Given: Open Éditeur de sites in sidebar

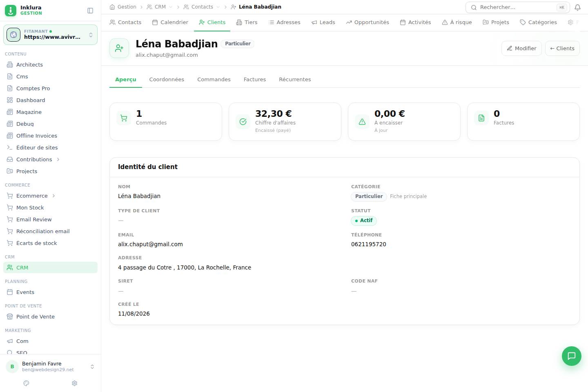Looking at the screenshot, I should coord(51,147).
